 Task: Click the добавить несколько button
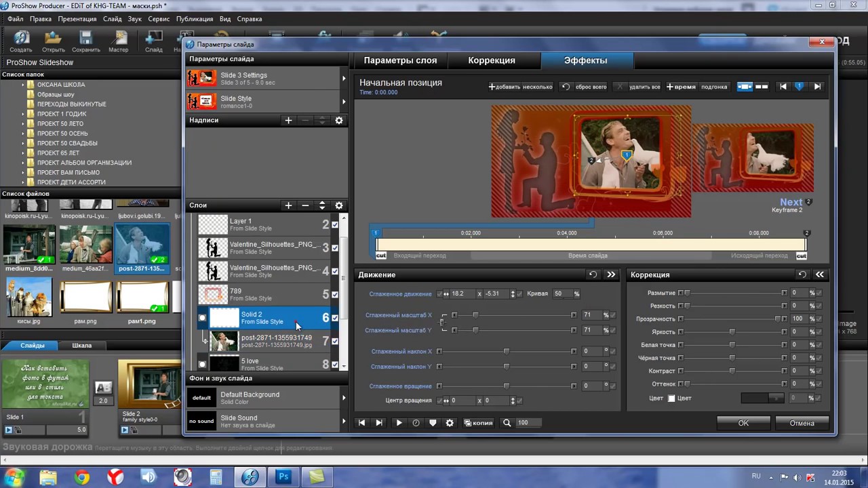coord(521,87)
